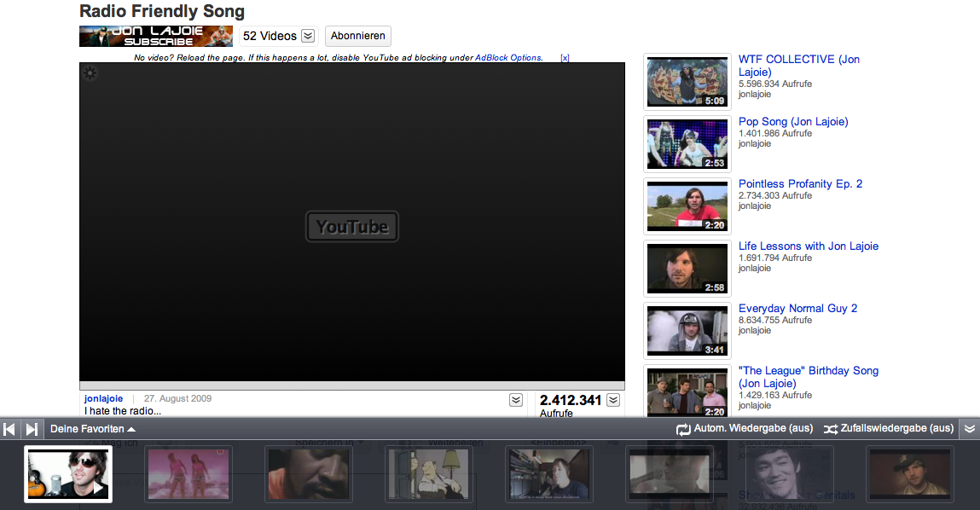Collapse the playlist bar with double chevron
The width and height of the screenshot is (980, 510).
pos(970,429)
